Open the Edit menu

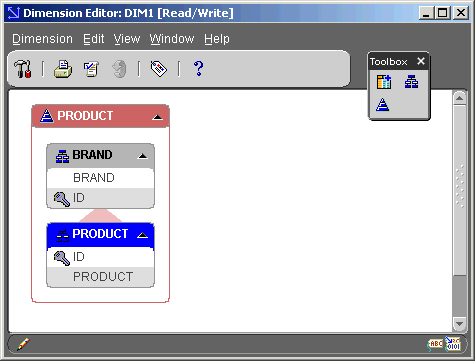point(94,39)
